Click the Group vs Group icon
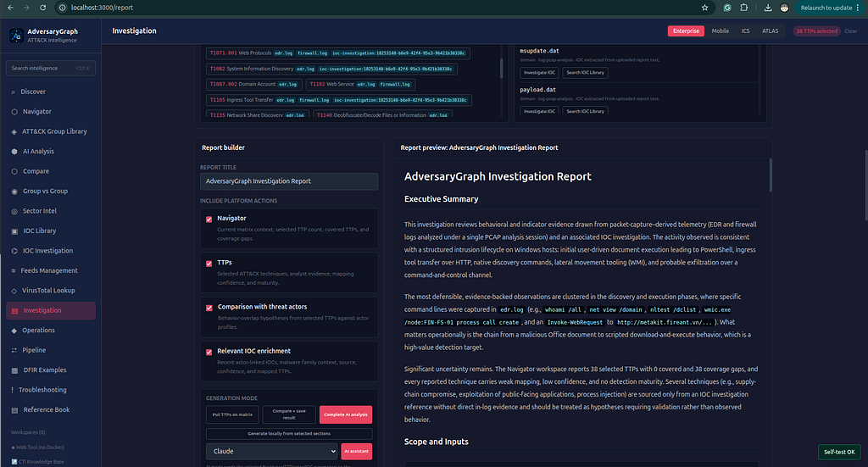868x467 pixels. coord(14,192)
